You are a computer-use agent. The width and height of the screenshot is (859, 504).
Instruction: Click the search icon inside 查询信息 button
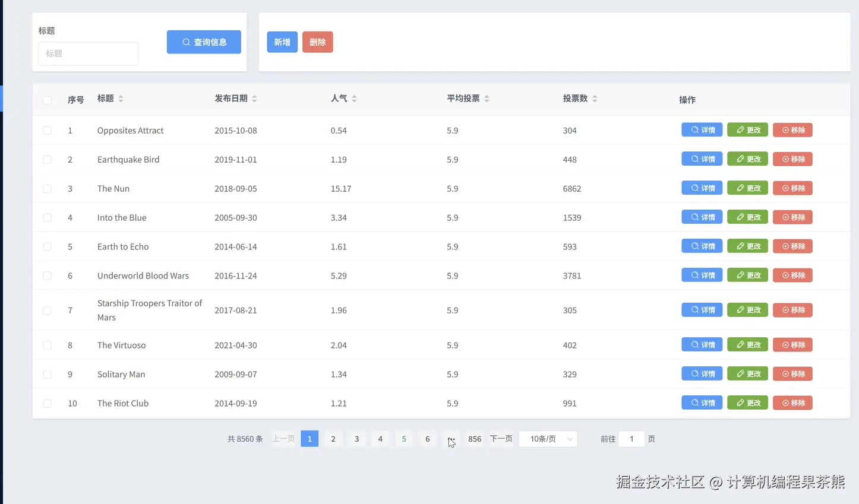coord(186,42)
